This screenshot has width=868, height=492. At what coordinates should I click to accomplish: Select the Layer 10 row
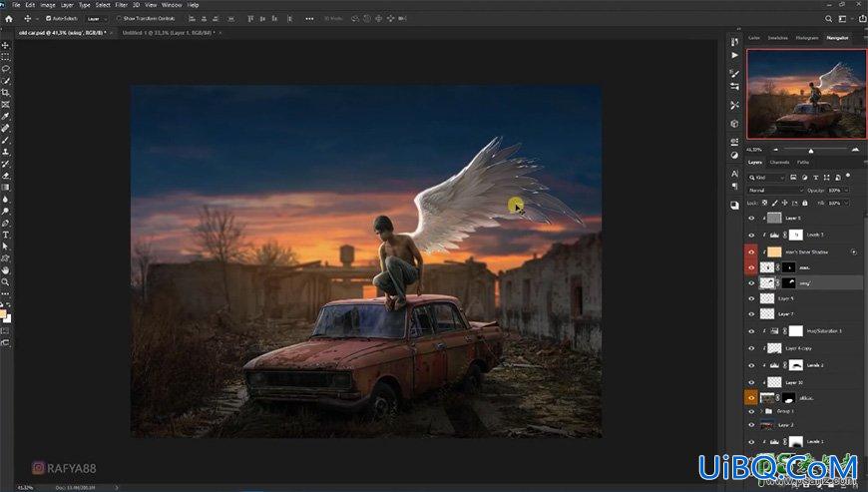(x=803, y=382)
